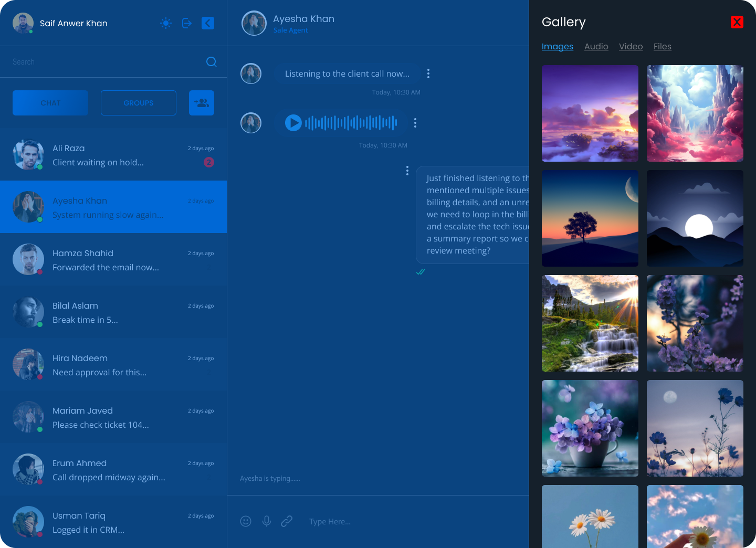Click the avatar beside 'Listening to the client' message
The height and width of the screenshot is (548, 756).
(x=251, y=73)
